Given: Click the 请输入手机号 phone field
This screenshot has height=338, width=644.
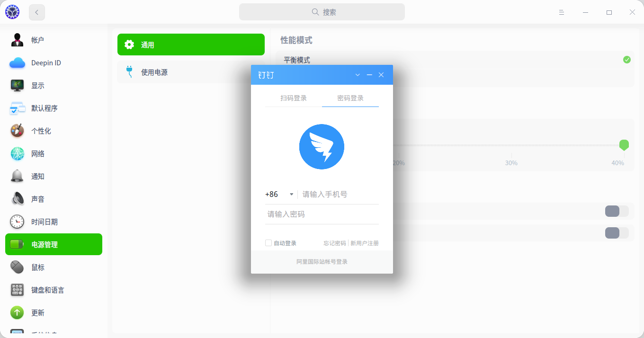Looking at the screenshot, I should coord(340,195).
